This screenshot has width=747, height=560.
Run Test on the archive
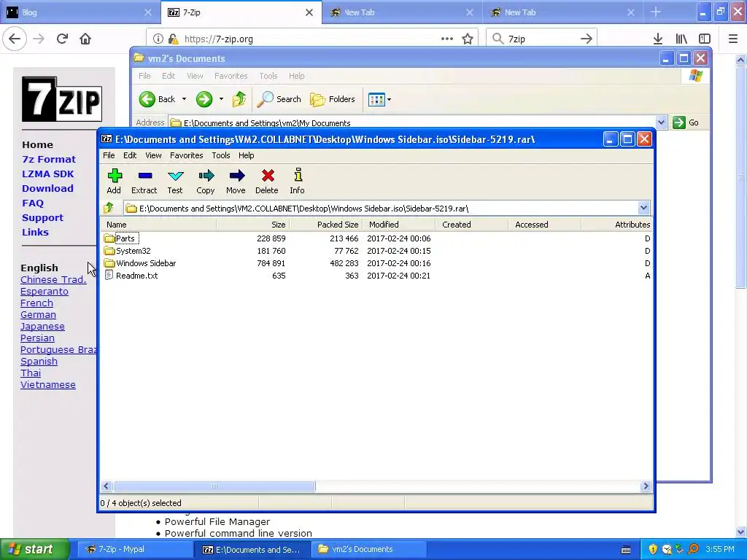(x=175, y=181)
